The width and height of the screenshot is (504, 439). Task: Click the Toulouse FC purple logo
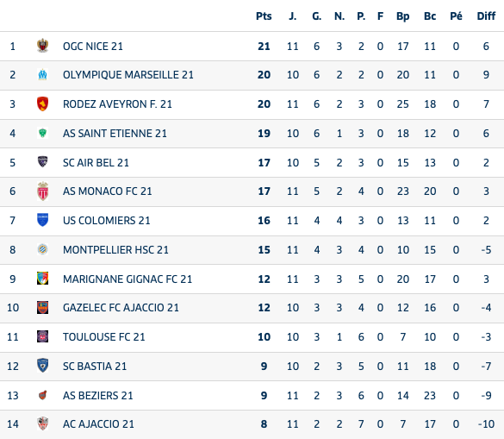(x=42, y=336)
